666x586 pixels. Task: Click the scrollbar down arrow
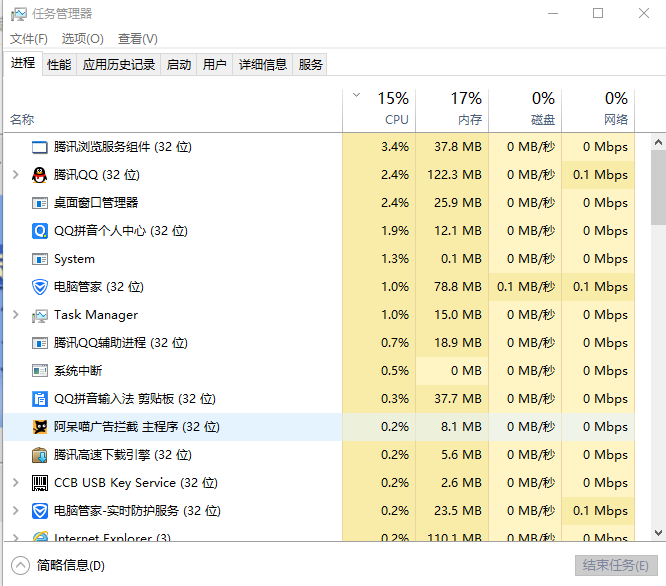(658, 532)
